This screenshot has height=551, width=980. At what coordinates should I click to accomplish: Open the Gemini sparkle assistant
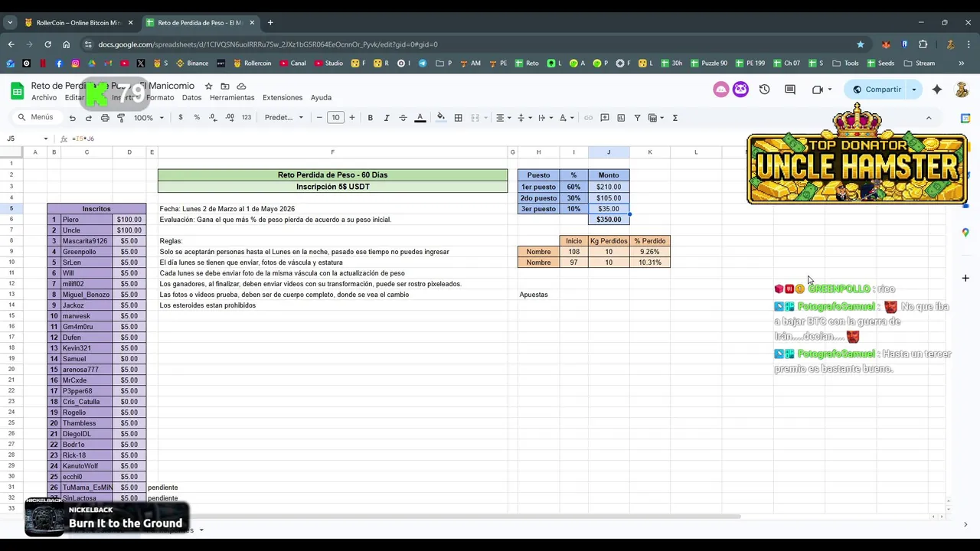click(937, 90)
